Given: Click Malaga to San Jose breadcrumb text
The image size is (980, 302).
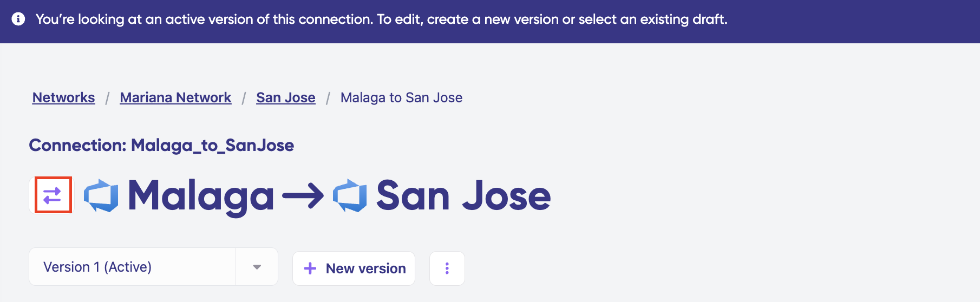Looking at the screenshot, I should tap(401, 97).
